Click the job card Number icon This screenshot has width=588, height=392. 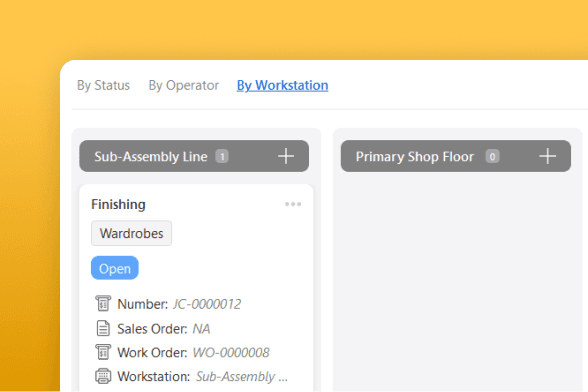(103, 303)
